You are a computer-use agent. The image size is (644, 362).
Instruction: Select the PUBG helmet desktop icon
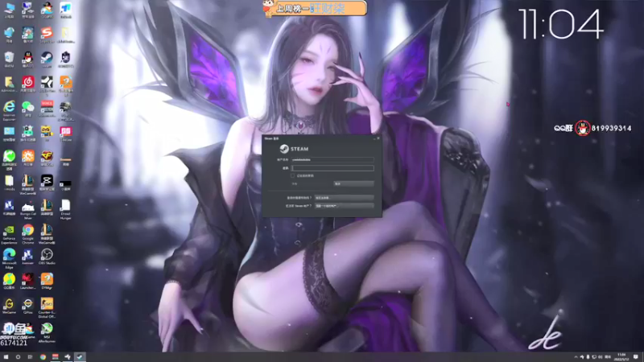[x=66, y=110]
